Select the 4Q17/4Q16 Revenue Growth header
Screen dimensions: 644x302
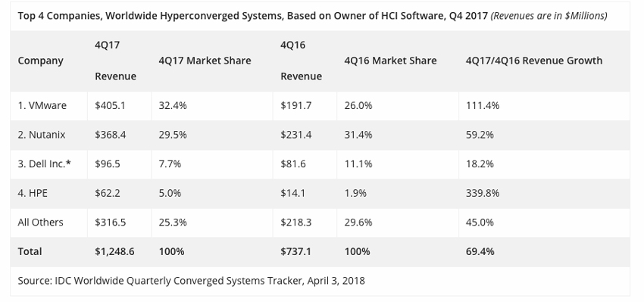pyautogui.click(x=534, y=61)
